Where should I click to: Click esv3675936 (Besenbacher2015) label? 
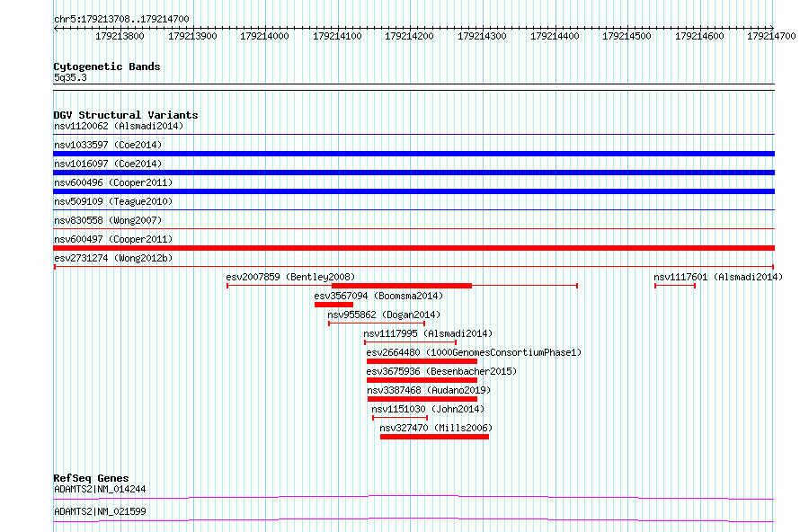pos(441,371)
